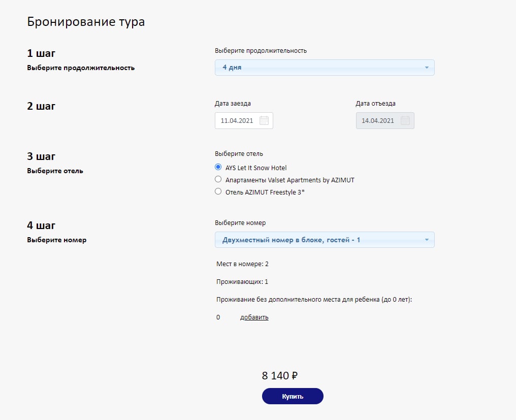This screenshot has height=420, width=516.
Task: Click the 'добавить' link to add a child
Action: [x=254, y=317]
